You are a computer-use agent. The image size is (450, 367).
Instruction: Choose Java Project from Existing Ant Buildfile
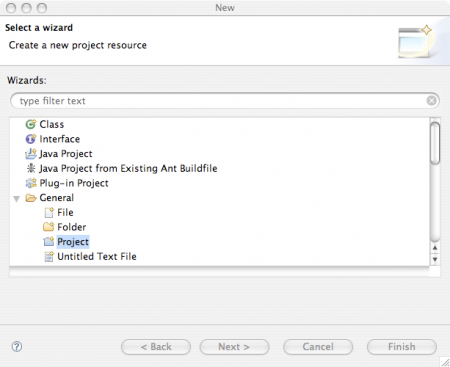click(x=128, y=168)
